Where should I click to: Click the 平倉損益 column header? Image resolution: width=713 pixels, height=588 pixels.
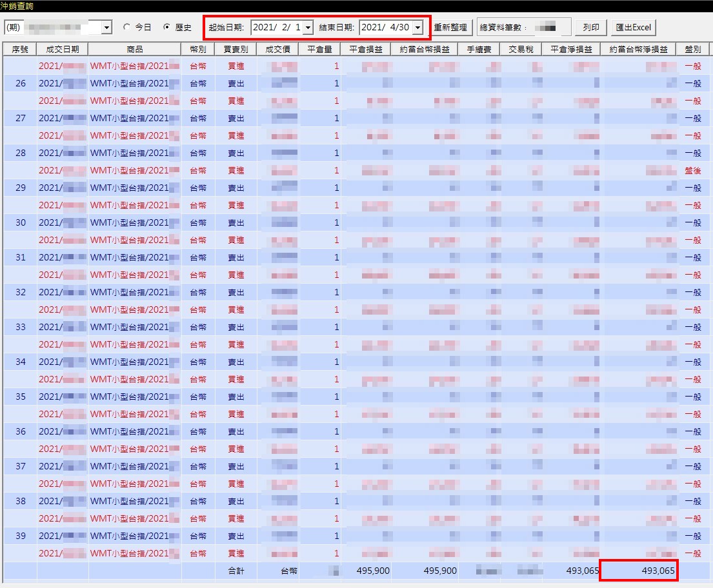366,49
